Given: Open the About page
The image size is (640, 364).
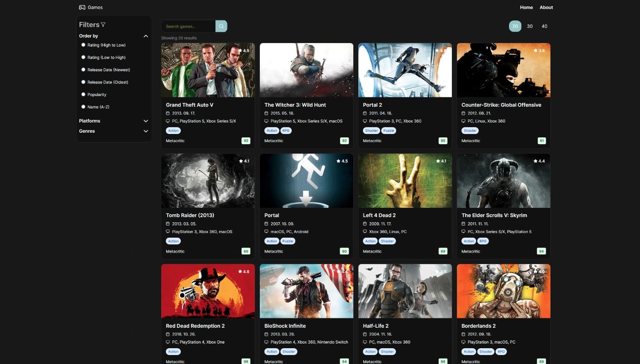Looking at the screenshot, I should click(546, 7).
